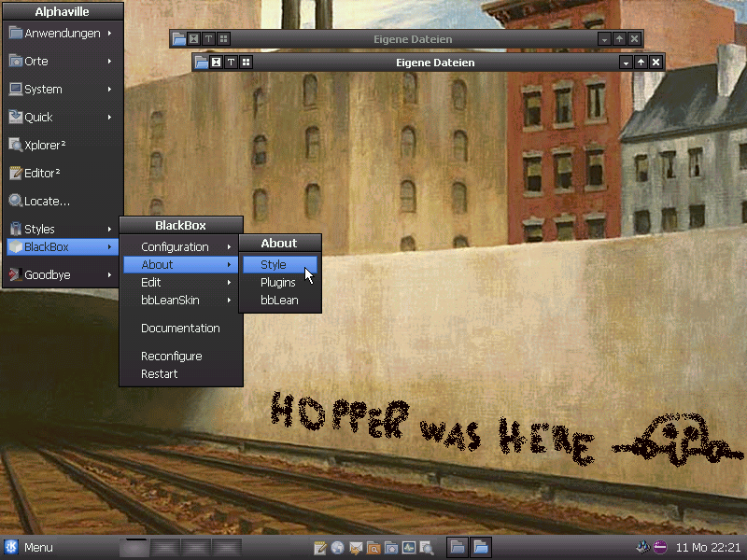This screenshot has height=560, width=747.
Task: Open the bbLeanSkin submenu
Action: (180, 300)
